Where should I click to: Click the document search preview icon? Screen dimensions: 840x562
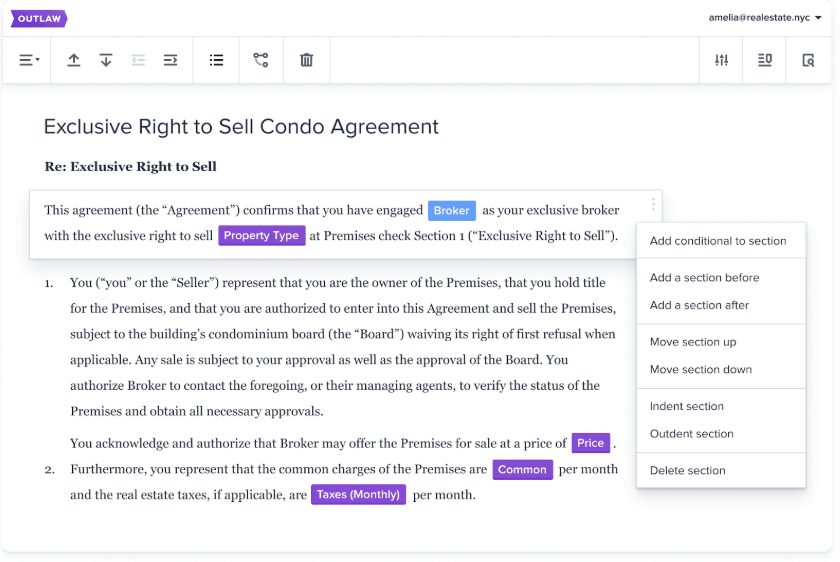809,60
